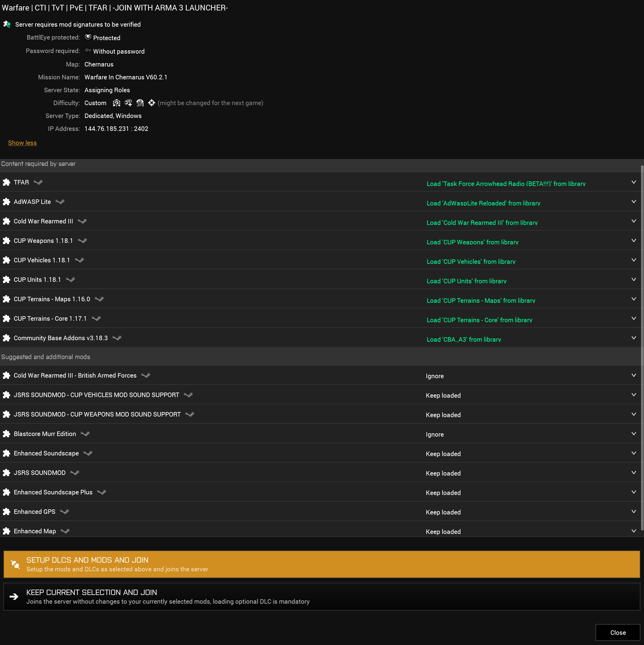This screenshot has width=644, height=645.
Task: Click the Steam icon beside Enhanced Soundscape
Action: pos(88,453)
